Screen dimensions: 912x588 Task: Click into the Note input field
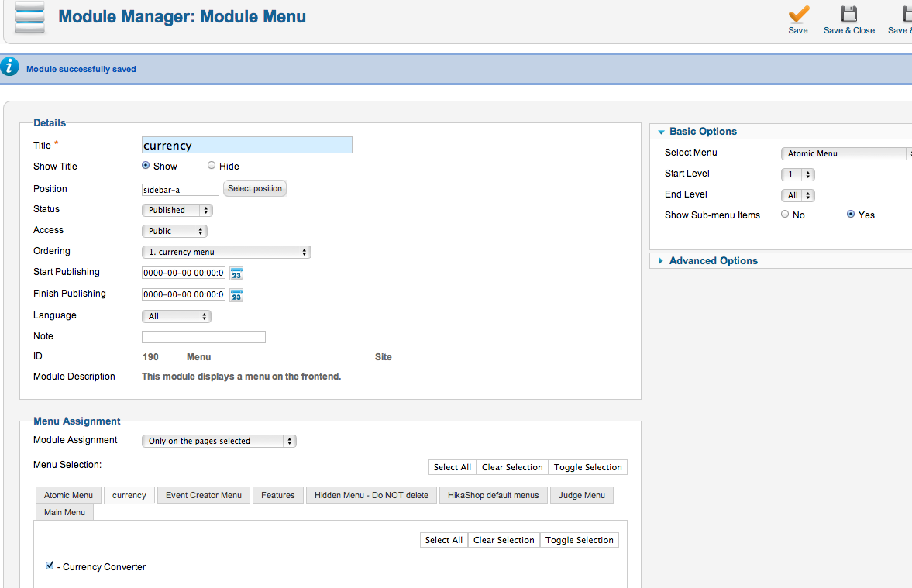click(204, 337)
